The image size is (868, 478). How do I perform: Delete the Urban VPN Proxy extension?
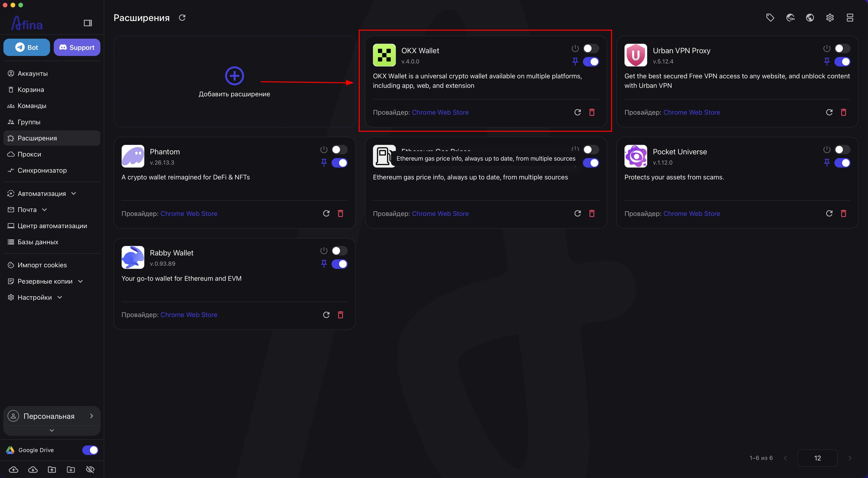click(843, 112)
